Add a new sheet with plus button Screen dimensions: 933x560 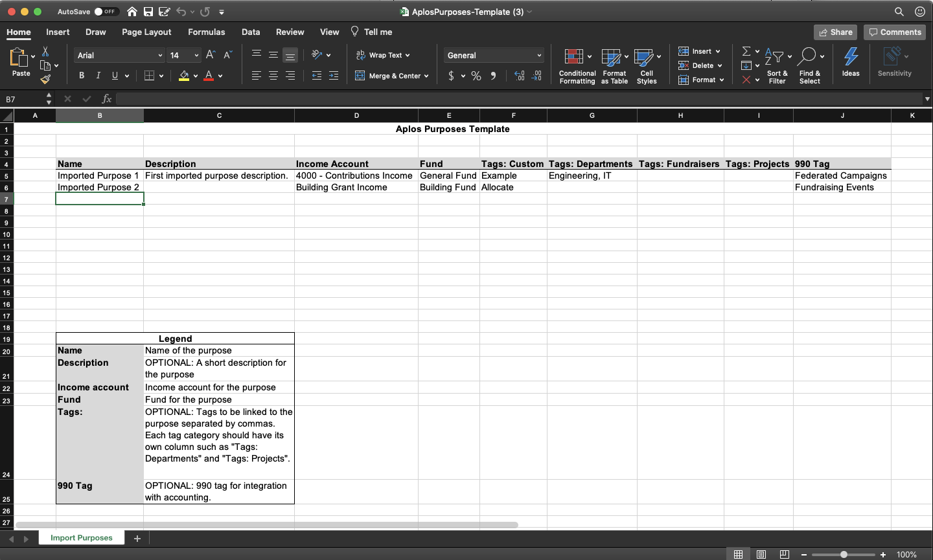(137, 538)
